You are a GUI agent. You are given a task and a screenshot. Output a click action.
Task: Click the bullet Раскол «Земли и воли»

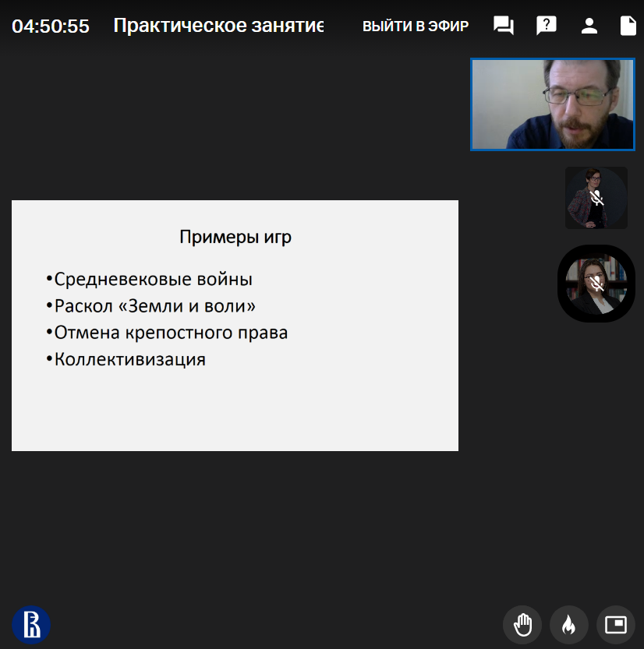coord(154,305)
